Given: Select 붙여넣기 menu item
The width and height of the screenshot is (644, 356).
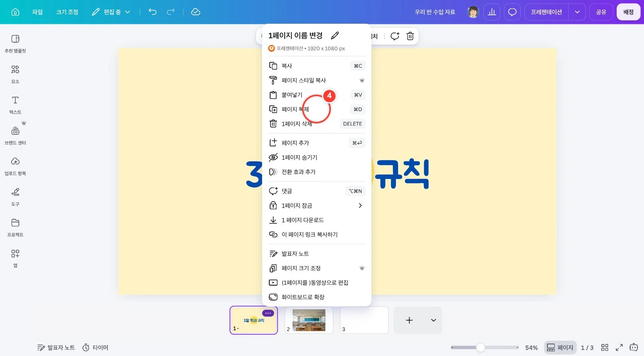Looking at the screenshot, I should (x=317, y=95).
